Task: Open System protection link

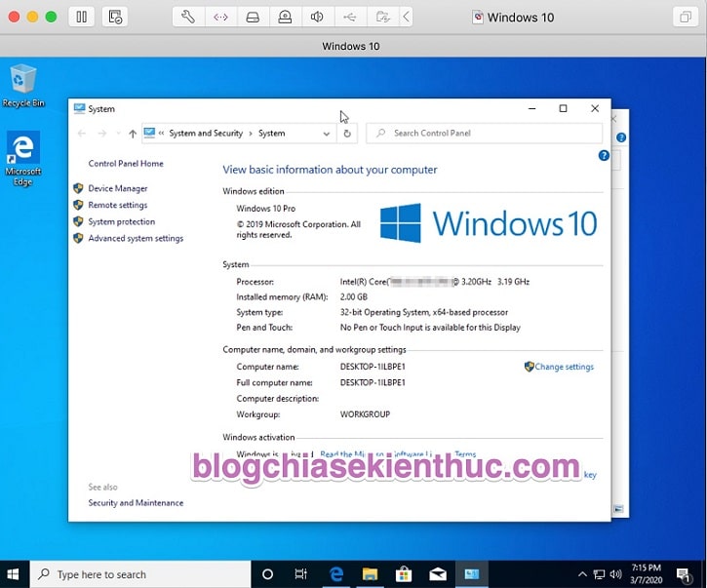Action: pyautogui.click(x=122, y=222)
